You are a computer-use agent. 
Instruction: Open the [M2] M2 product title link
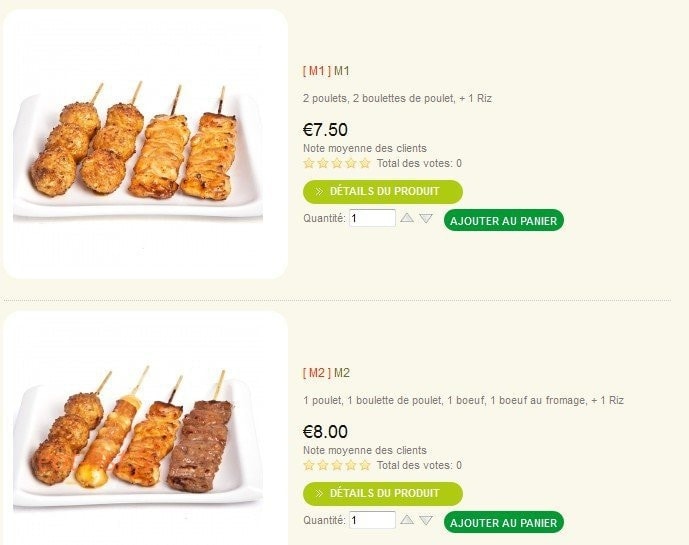point(326,373)
